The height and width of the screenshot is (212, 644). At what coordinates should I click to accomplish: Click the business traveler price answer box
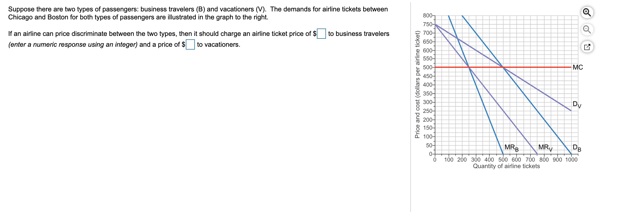(321, 34)
